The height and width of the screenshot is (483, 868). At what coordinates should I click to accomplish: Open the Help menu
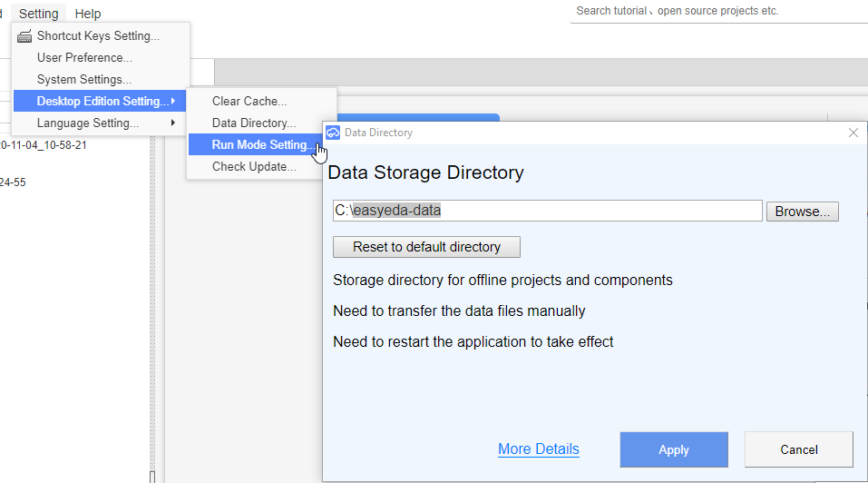pyautogui.click(x=88, y=14)
